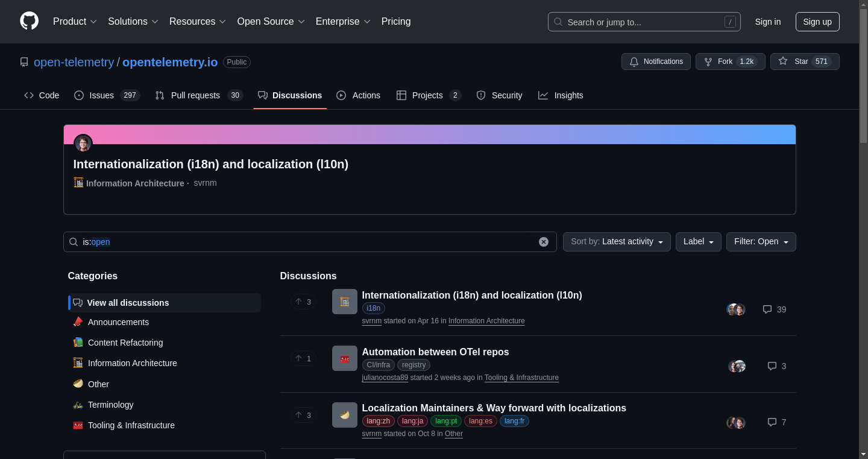Screen dimensions: 868x459
Task: Click the CI/infra label
Action: [379, 365]
